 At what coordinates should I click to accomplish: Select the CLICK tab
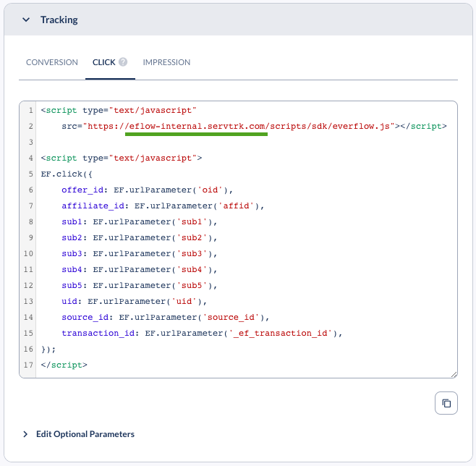coord(104,62)
